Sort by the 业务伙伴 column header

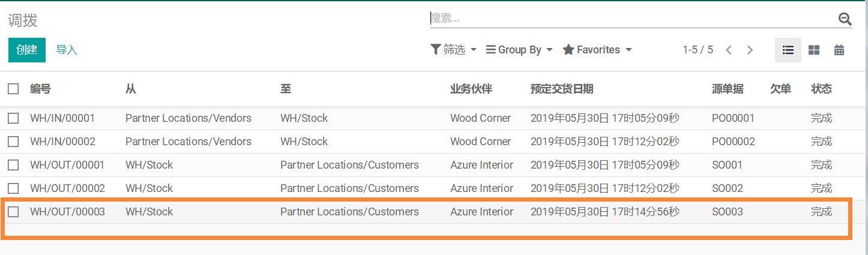click(471, 89)
